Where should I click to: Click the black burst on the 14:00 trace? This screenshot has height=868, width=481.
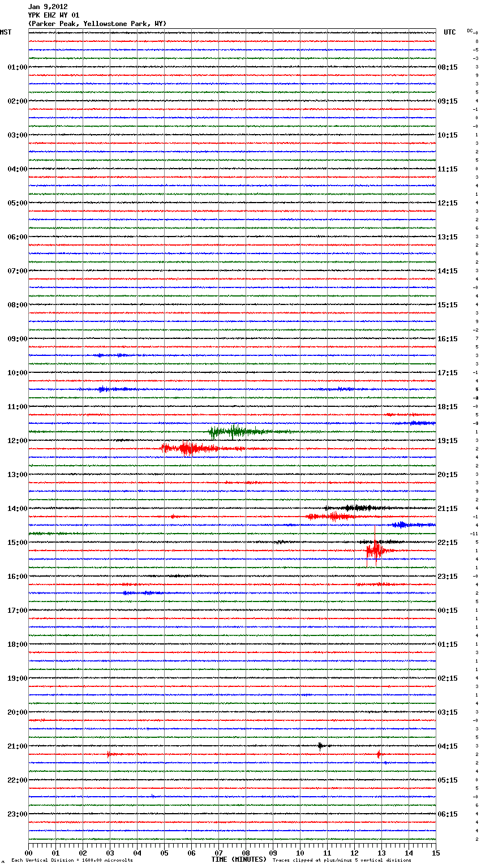[x=358, y=508]
